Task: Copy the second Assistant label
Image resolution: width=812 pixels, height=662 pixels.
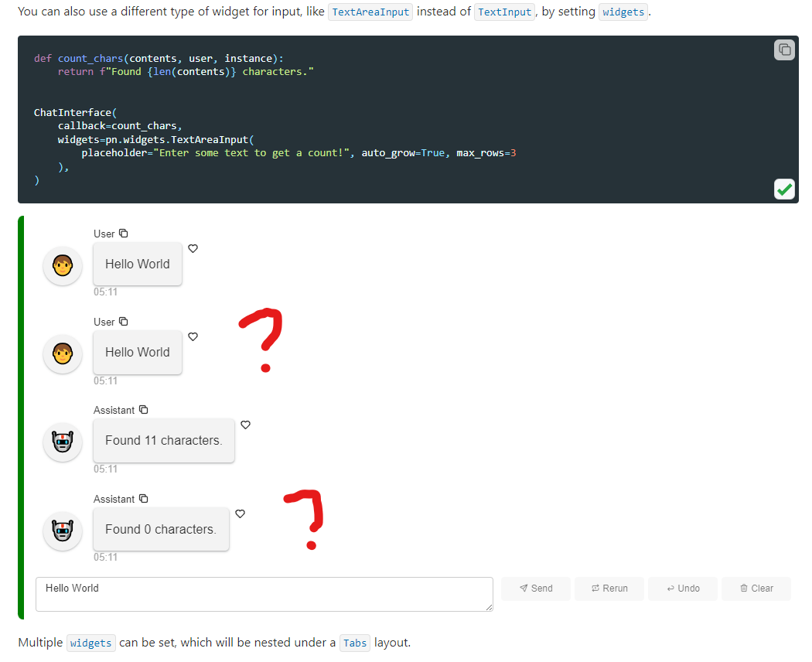Action: [x=143, y=499]
